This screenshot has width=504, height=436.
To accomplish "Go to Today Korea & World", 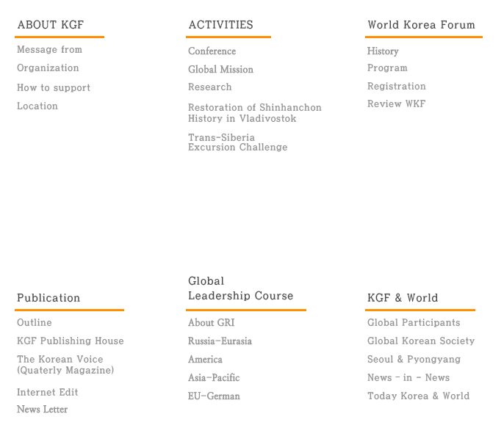I will click(418, 396).
